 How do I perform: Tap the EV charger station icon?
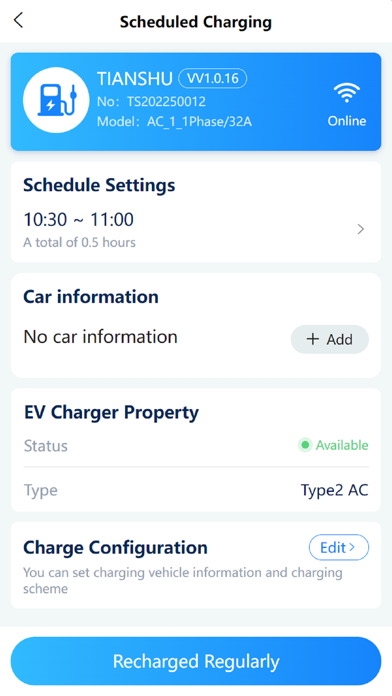pos(56,100)
